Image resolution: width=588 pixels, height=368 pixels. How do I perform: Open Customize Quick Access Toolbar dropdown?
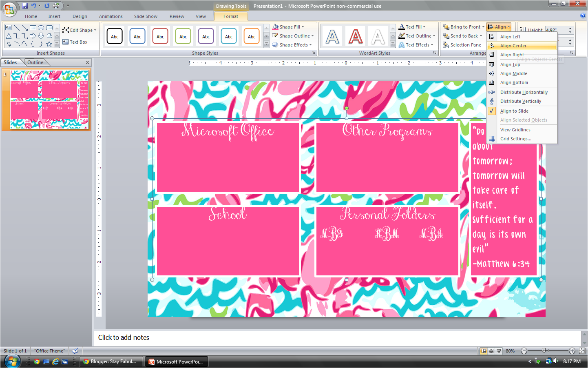tap(68, 6)
